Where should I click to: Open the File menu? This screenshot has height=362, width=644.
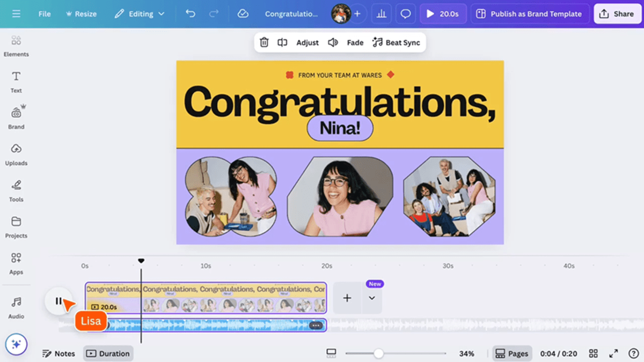click(44, 13)
